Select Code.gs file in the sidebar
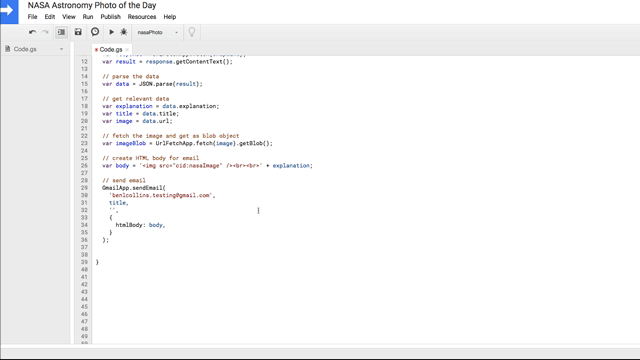 tap(25, 49)
